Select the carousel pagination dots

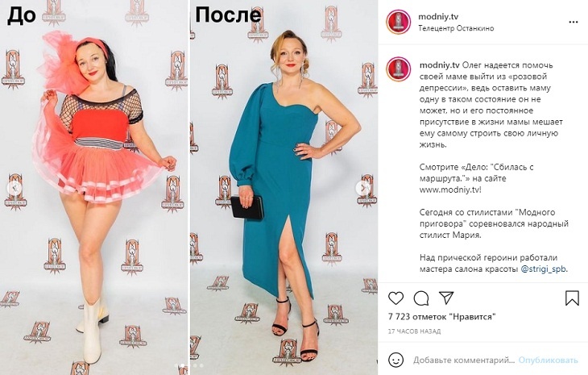(189, 365)
